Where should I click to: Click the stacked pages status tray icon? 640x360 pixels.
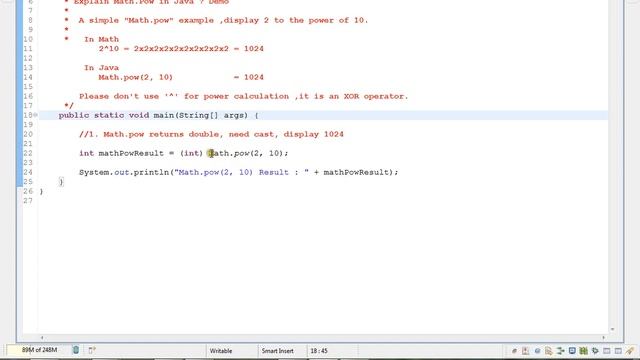tap(549, 351)
